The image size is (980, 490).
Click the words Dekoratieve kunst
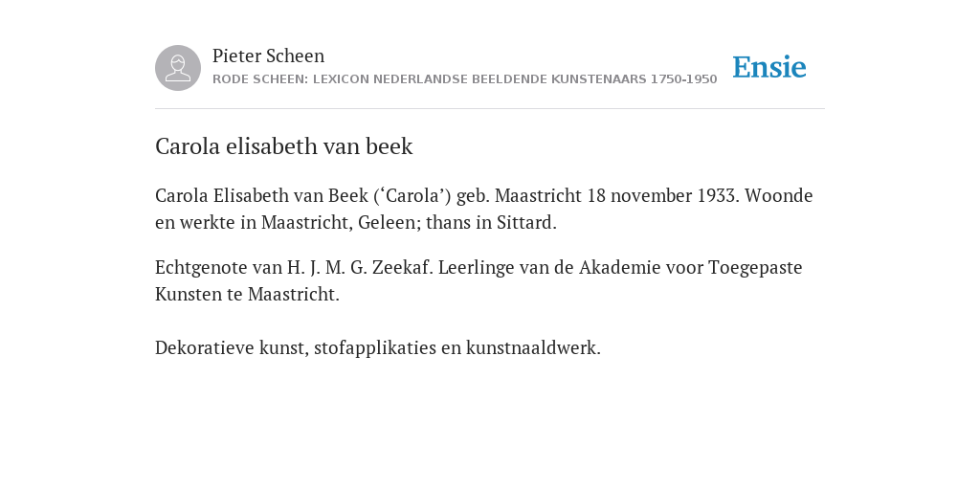coord(231,347)
